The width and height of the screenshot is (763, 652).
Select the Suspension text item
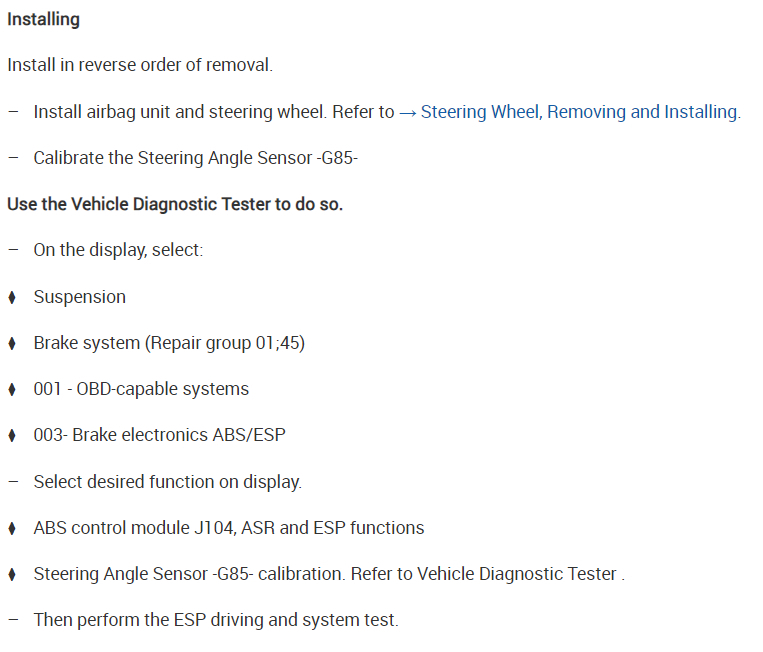tap(80, 297)
